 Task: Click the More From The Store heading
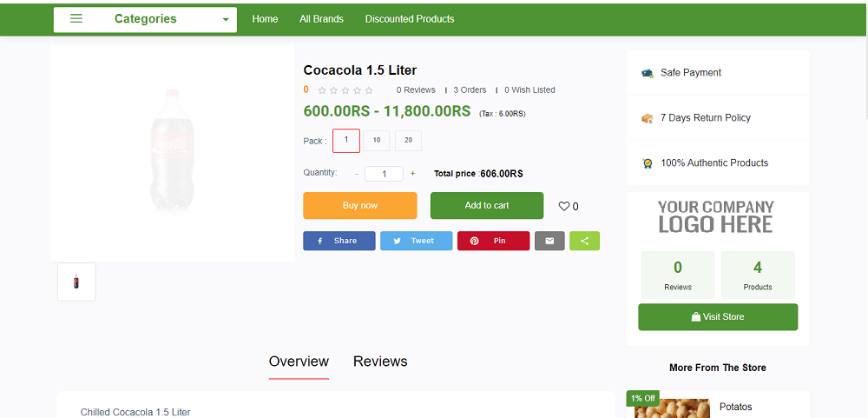click(718, 368)
